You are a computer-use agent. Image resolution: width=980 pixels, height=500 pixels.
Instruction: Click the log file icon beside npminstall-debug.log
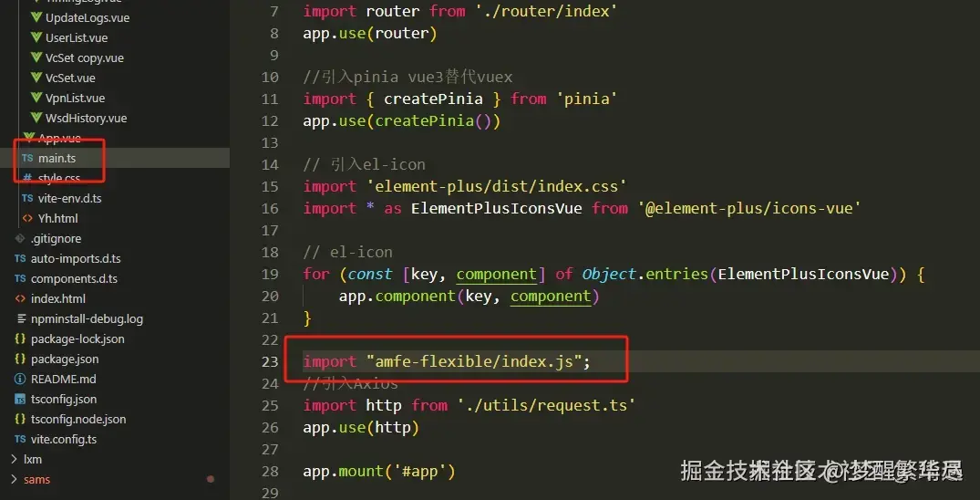tap(21, 318)
